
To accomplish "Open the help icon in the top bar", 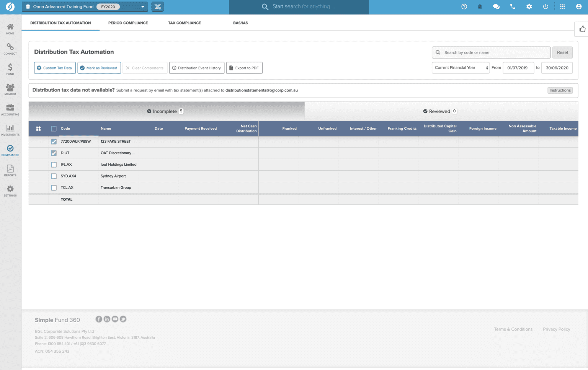I will 464,7.
